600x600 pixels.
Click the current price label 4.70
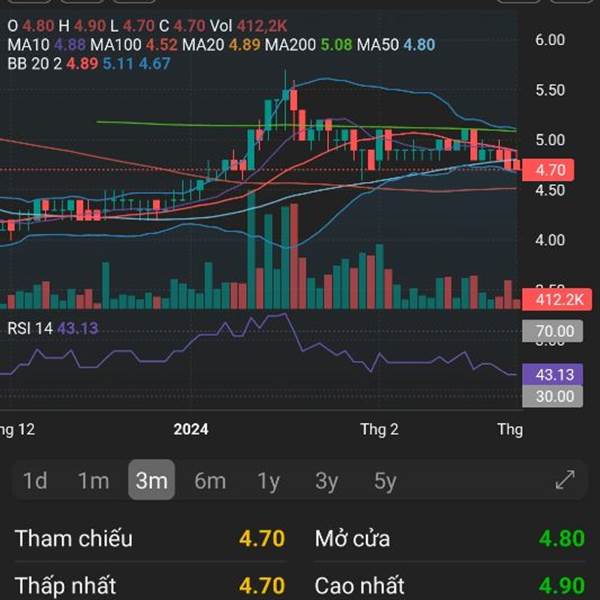pos(548,170)
